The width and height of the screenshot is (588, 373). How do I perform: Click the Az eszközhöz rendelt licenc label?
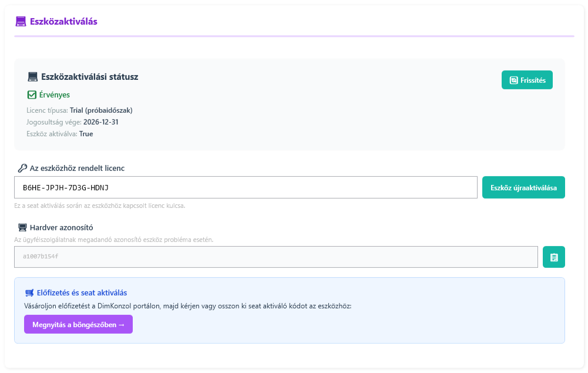[77, 168]
